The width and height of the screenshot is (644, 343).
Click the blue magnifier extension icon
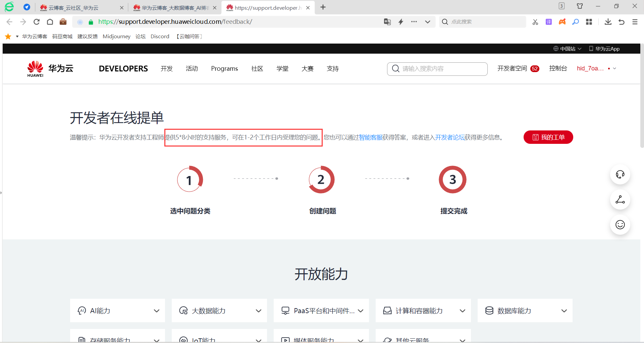pos(576,22)
